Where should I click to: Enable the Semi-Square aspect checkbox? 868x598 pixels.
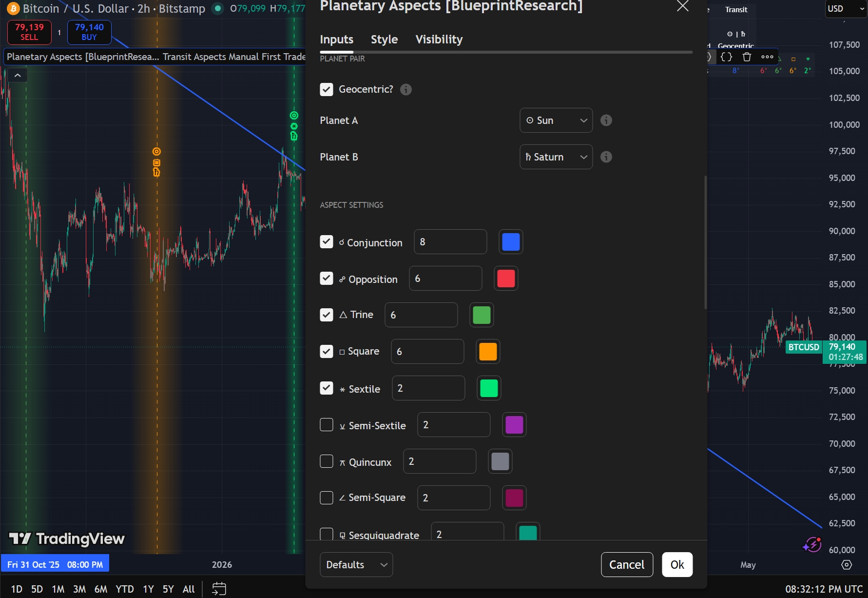tap(327, 498)
